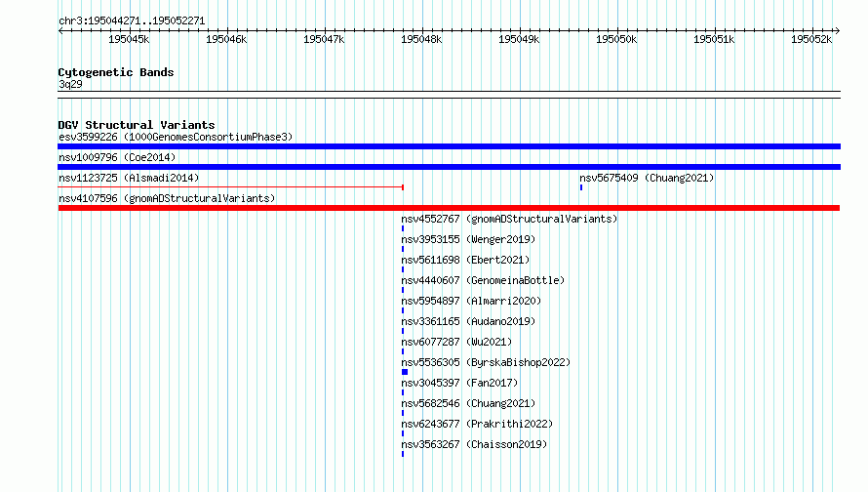Open nsv5611698 (Ebert2021) label
Viewport: 868px width, 492px height.
tap(465, 260)
